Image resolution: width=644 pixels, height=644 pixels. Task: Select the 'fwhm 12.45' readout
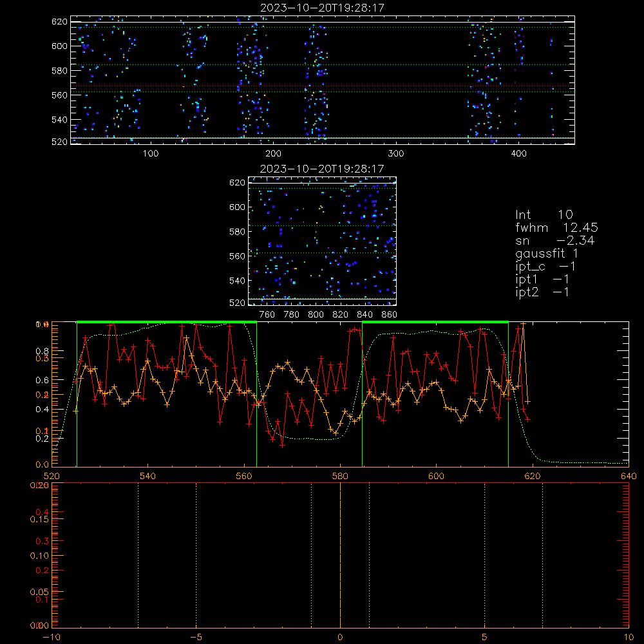point(556,227)
